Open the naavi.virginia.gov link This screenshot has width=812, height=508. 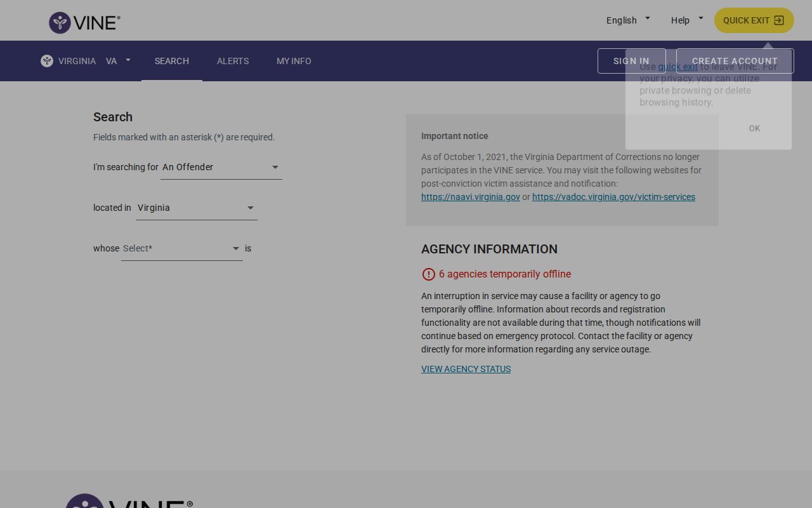[x=471, y=197]
